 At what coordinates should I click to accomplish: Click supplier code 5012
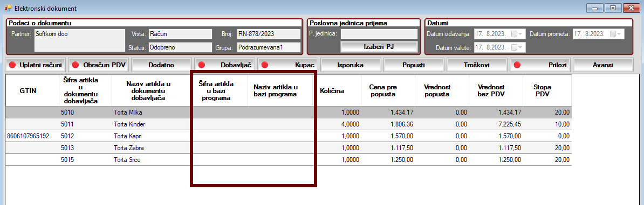click(x=67, y=136)
